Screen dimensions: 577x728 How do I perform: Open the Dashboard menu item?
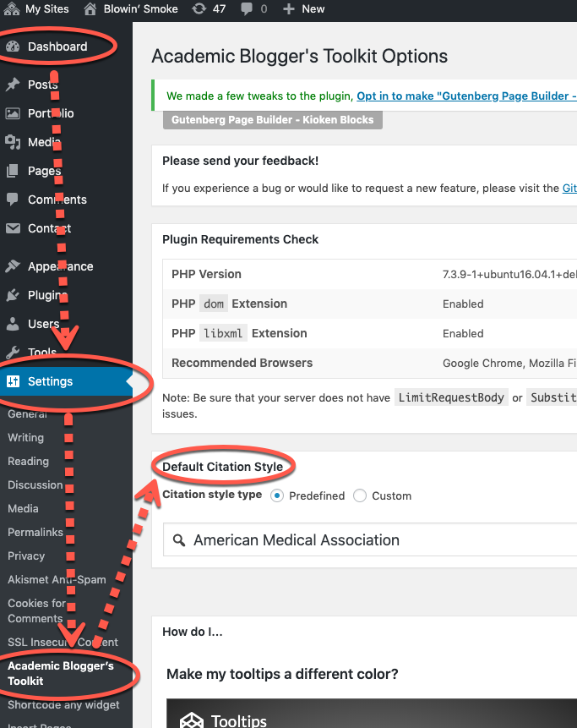coord(57,47)
